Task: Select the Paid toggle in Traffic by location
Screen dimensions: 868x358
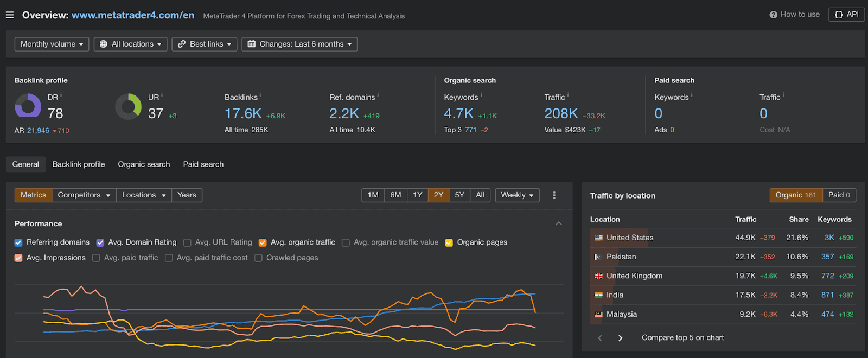Action: click(839, 195)
